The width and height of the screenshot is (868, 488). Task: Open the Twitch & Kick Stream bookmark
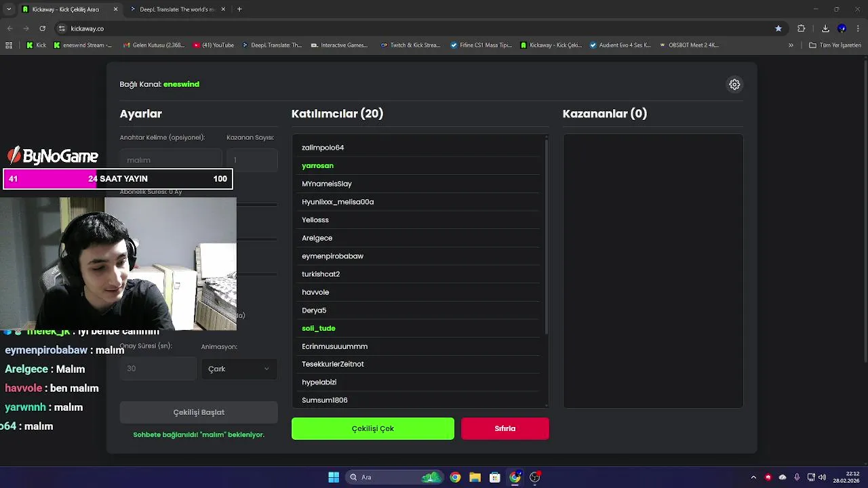click(x=410, y=45)
